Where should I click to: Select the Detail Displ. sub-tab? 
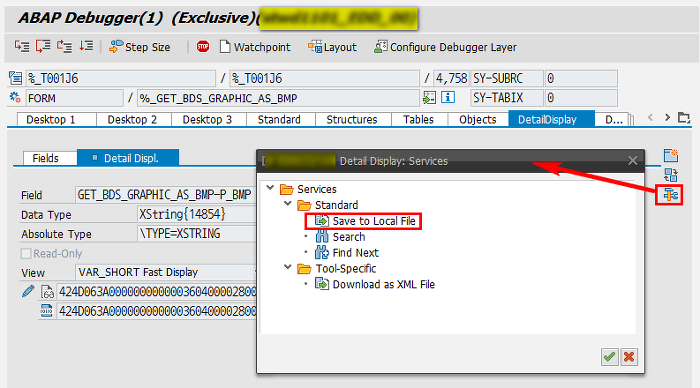pos(128,158)
